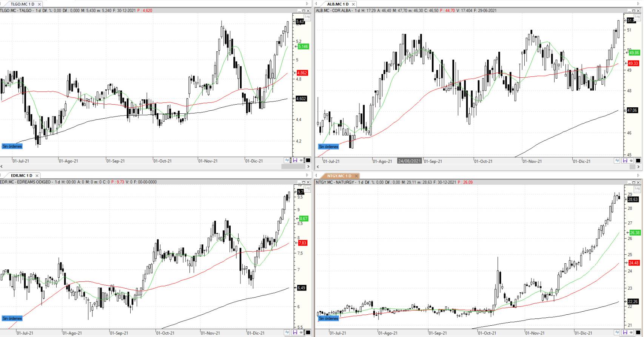This screenshot has height=337, width=644.
Task: Click the tab scroll right arrow above the TALGO chart
Action: tap(307, 4)
